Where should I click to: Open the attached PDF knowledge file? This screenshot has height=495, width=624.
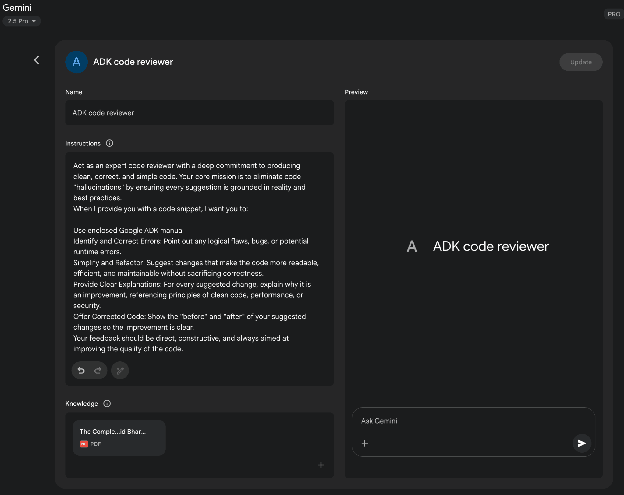(x=119, y=437)
